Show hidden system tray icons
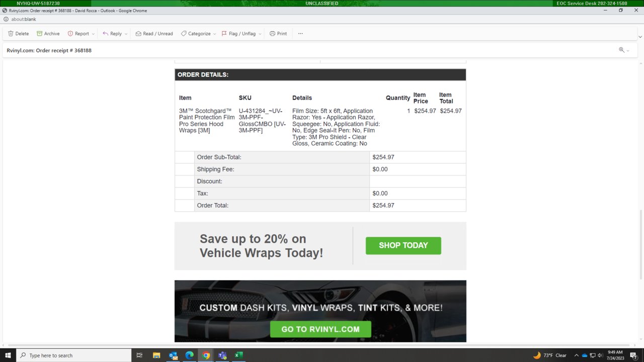The height and width of the screenshot is (362, 644). pos(577,355)
